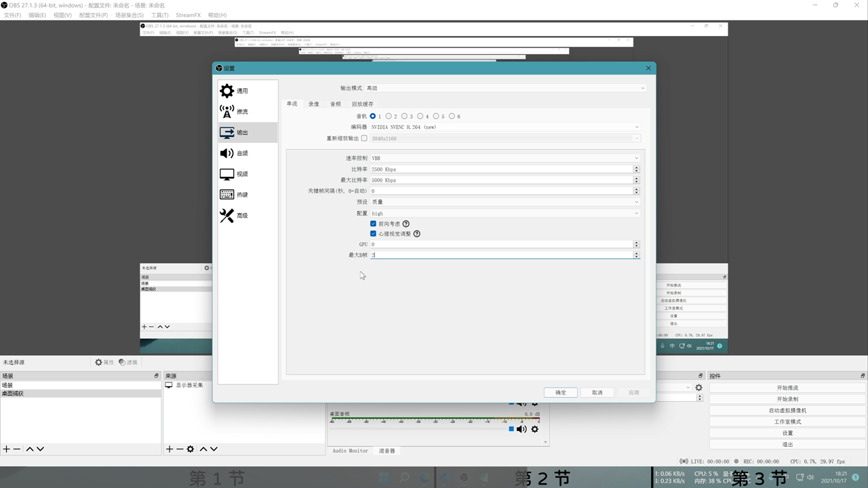Select audio track 2 radio button
868x488 pixels.
(x=389, y=116)
